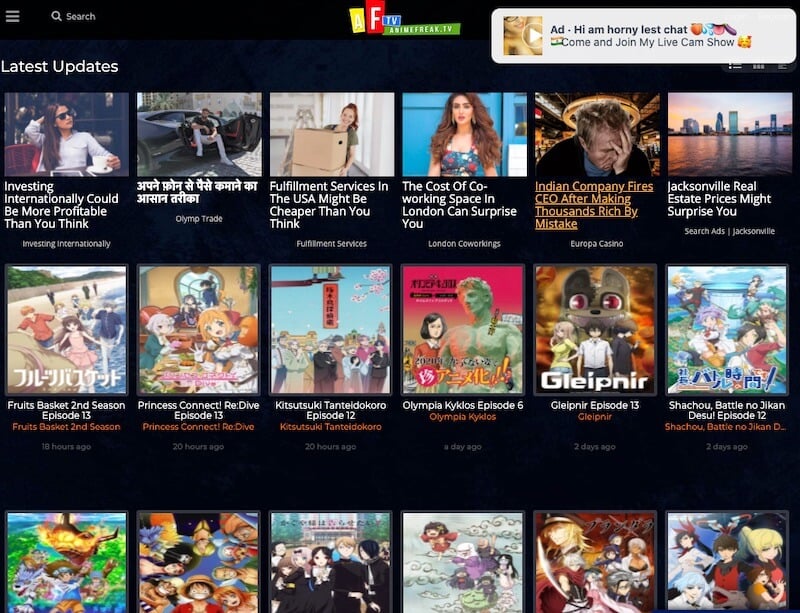Open the Shachou, Battle no Jikan Desu! poster

727,330
